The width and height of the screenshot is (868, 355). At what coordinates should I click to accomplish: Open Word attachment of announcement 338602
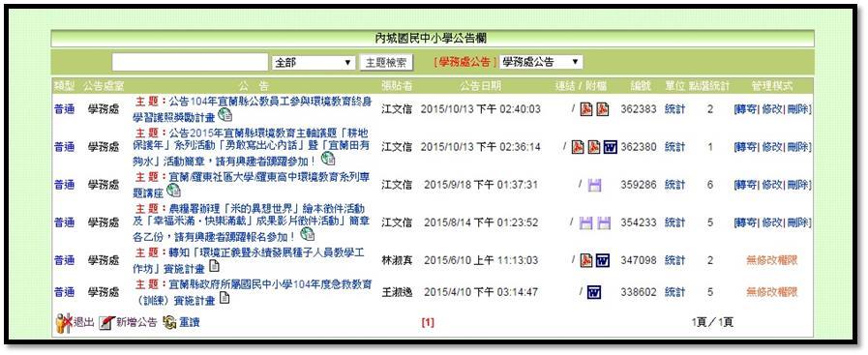594,292
